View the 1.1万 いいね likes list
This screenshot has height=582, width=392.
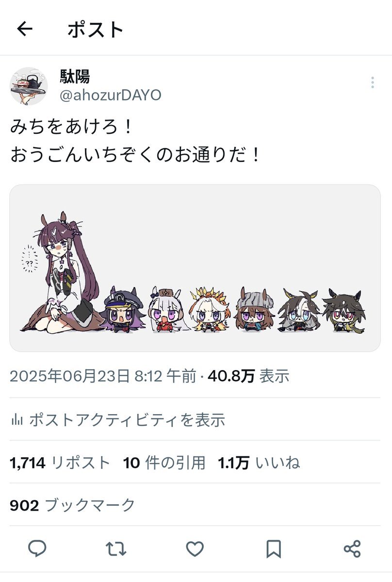coord(259,463)
